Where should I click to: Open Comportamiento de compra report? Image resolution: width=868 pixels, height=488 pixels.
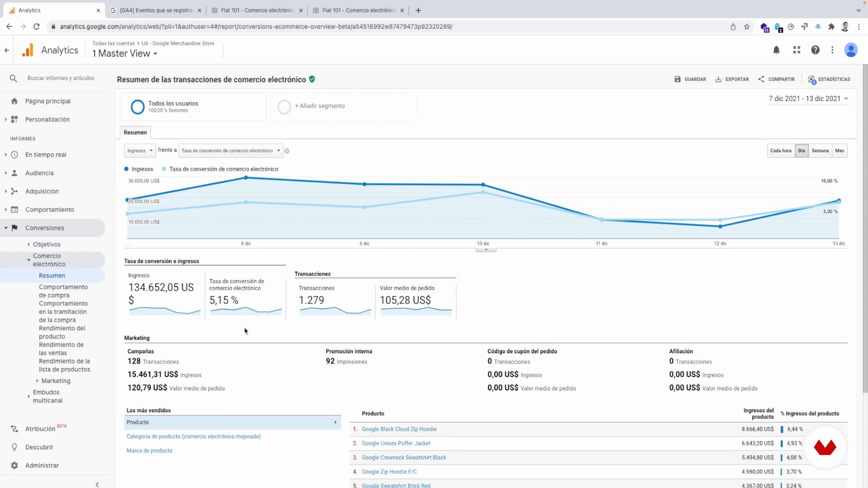coord(63,291)
